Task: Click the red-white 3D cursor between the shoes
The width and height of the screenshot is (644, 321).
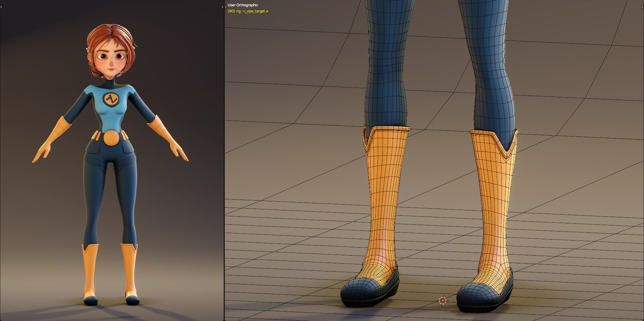Action: tap(443, 300)
